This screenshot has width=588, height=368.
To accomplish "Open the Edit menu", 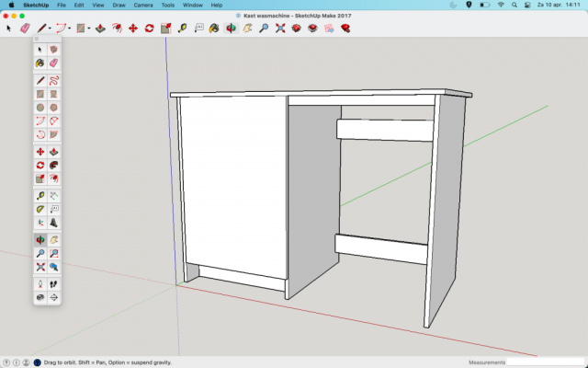I will (x=79, y=6).
